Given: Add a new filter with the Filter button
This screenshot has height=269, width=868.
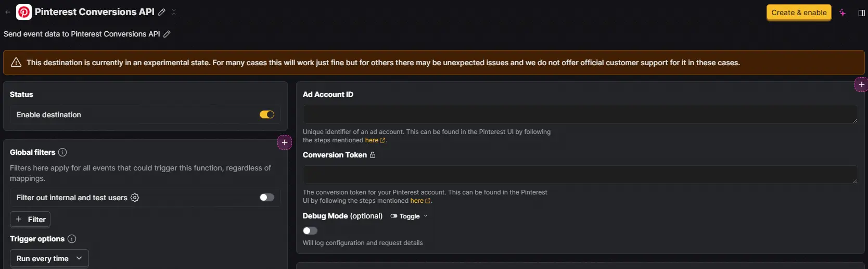Looking at the screenshot, I should (30, 219).
